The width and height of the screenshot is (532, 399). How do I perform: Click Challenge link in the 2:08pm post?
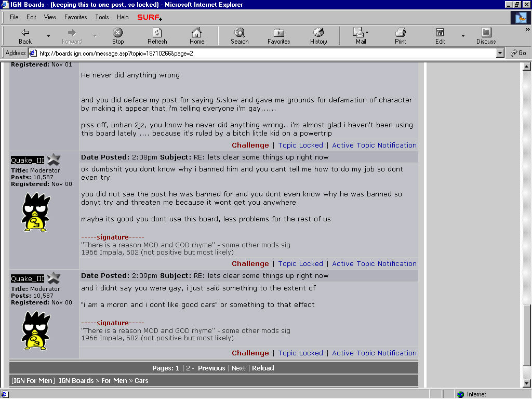click(250, 263)
